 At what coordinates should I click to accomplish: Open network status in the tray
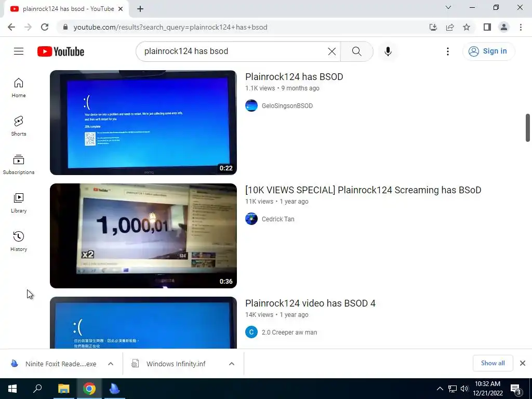pyautogui.click(x=453, y=389)
